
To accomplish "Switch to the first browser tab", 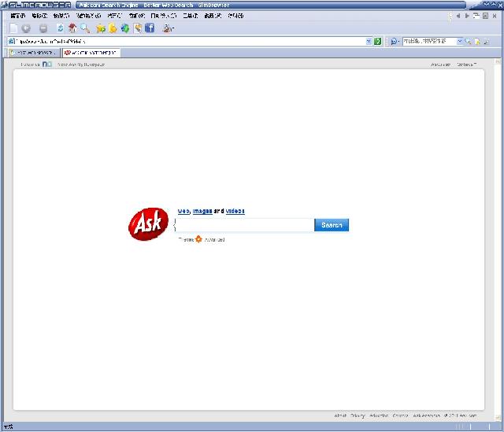I will [33, 53].
